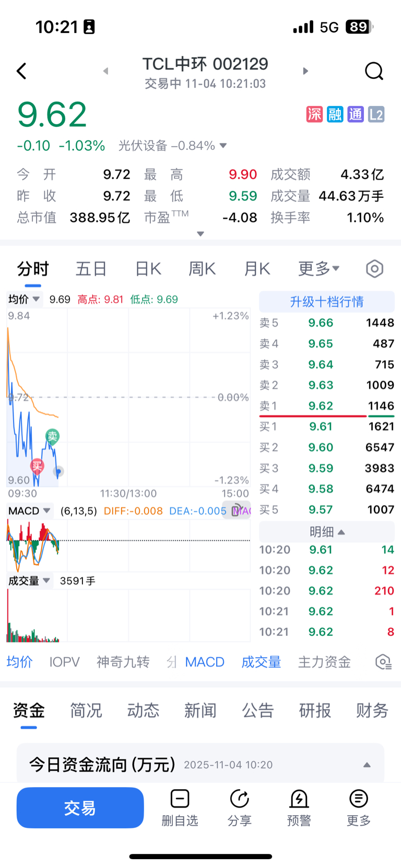Go to previous stock with left triangle
This screenshot has height=868, width=401.
tap(105, 71)
